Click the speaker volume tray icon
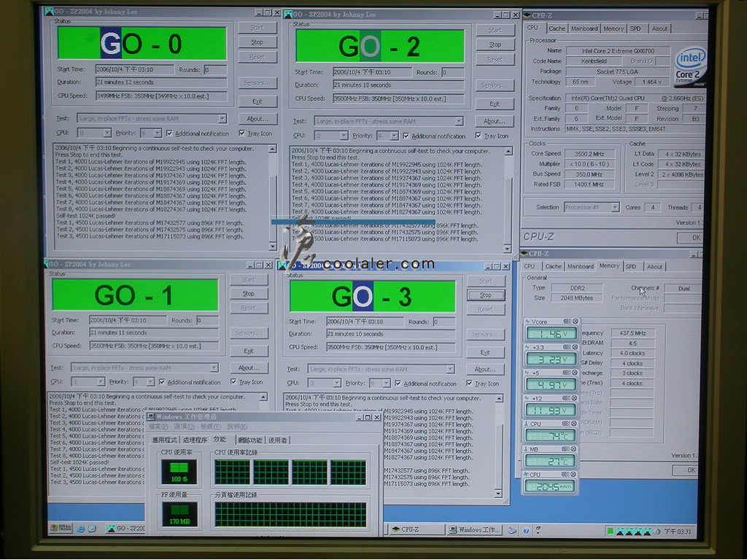The width and height of the screenshot is (747, 560). pyautogui.click(x=657, y=532)
